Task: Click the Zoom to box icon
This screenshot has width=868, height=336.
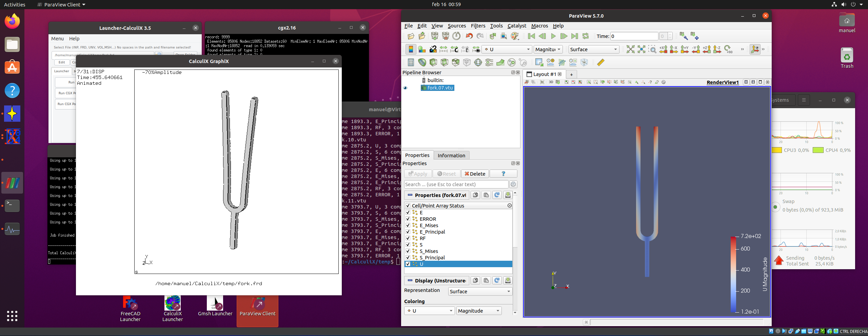Action: click(x=652, y=50)
